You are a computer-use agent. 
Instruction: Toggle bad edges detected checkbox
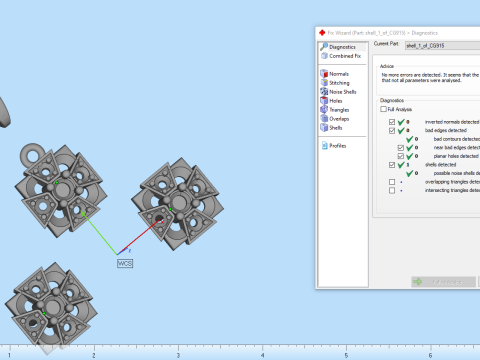[x=392, y=131]
